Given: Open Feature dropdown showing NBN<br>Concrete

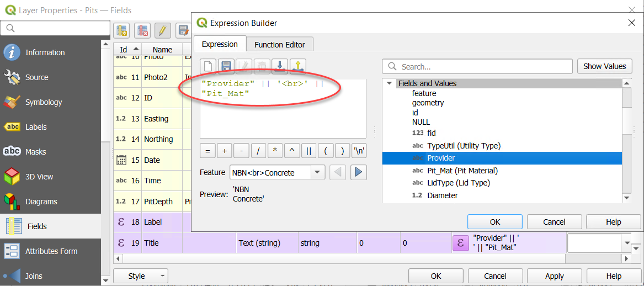Looking at the screenshot, I should [x=277, y=173].
